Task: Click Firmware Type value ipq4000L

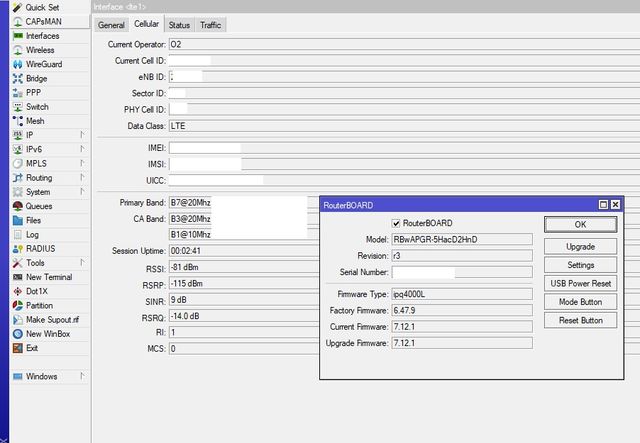Action: click(462, 294)
